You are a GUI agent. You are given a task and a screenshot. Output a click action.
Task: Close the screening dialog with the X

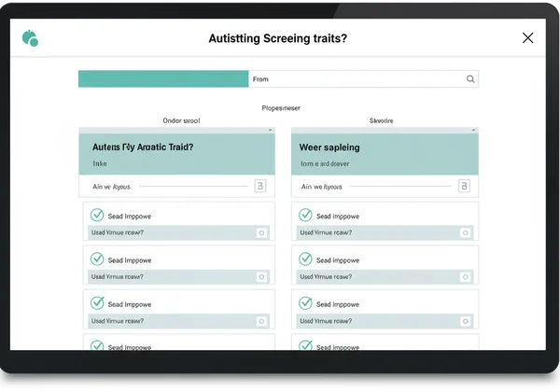coord(527,38)
